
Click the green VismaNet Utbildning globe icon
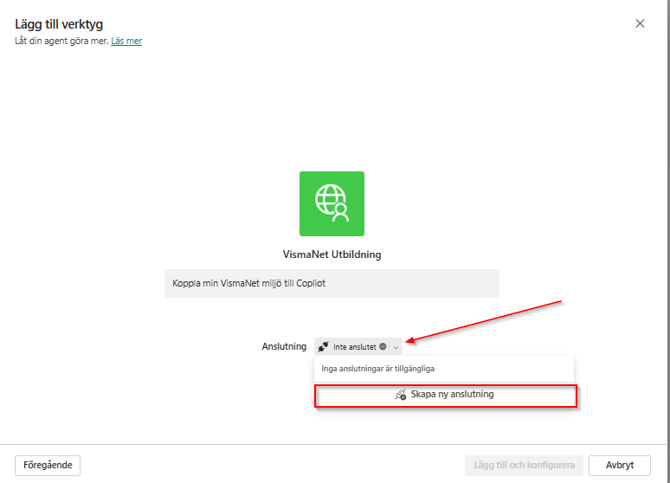pyautogui.click(x=332, y=203)
